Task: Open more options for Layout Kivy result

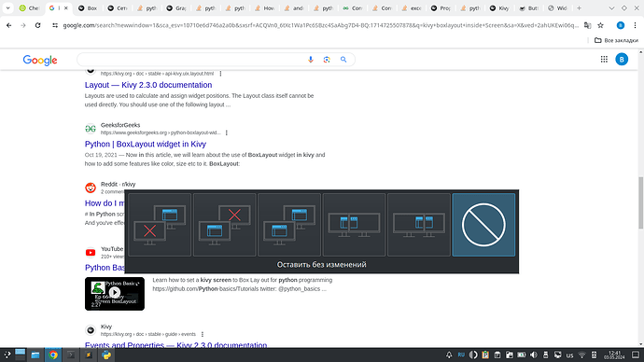Action: pos(220,74)
